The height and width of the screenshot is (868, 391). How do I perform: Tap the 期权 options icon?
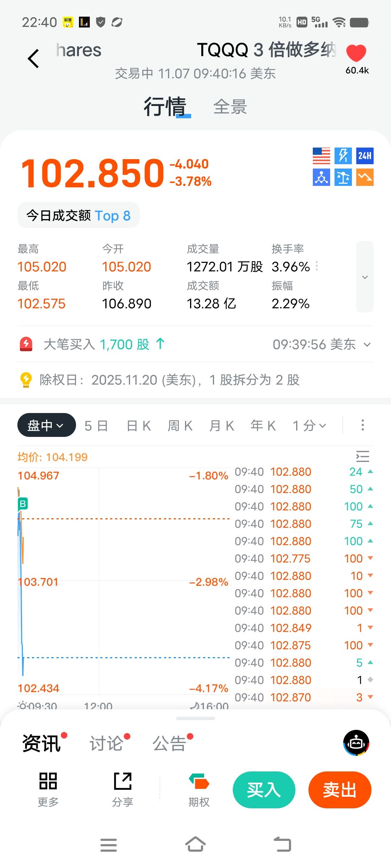pos(199,789)
